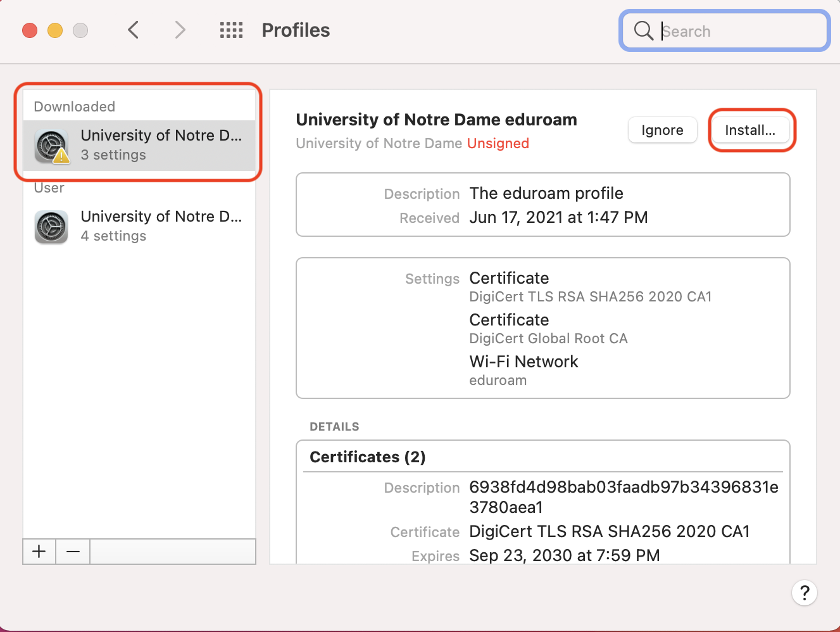Go back with the left chevron arrow
840x632 pixels.
[x=133, y=30]
